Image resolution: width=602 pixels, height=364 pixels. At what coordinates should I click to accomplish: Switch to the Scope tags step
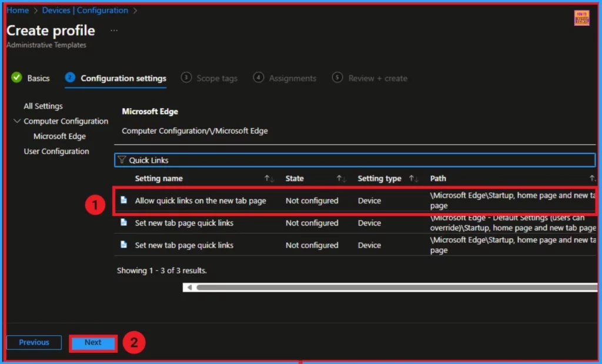click(209, 78)
